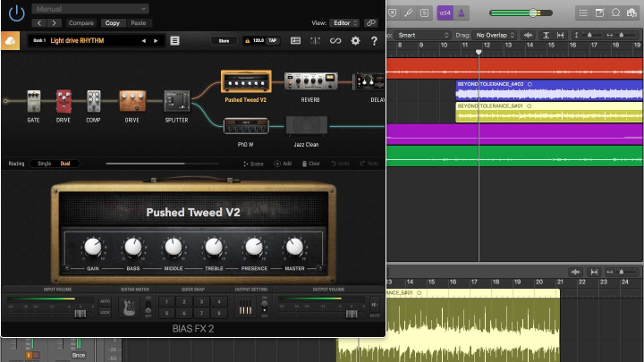Image resolution: width=644 pixels, height=362 pixels.
Task: Set routing to Dual
Action: tap(65, 164)
